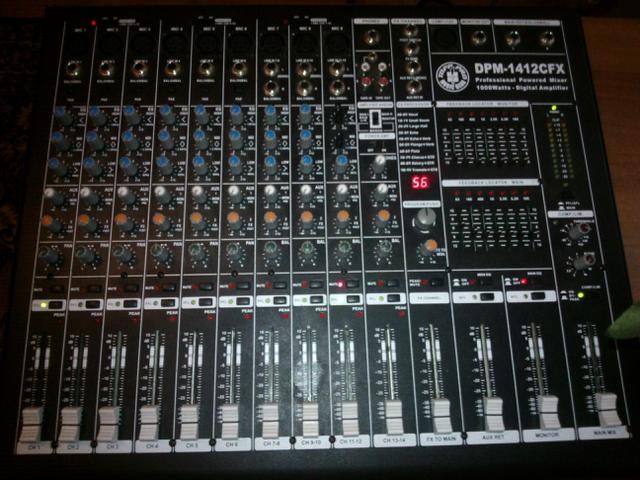
Task: Click the Comp/Lim threshold knob
Action: [x=575, y=231]
